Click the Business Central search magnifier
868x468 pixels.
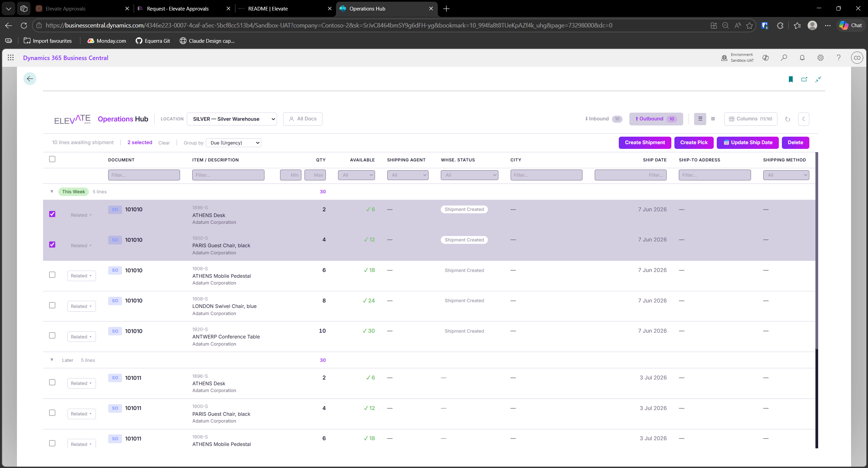pos(784,58)
